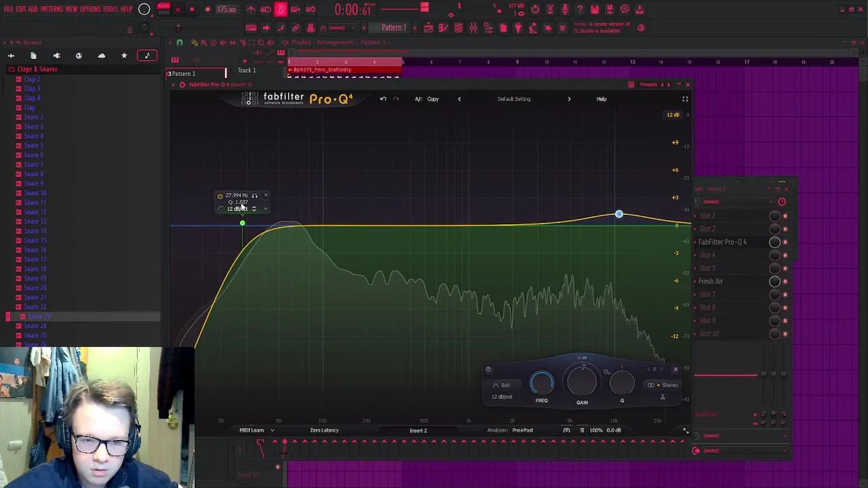
Task: Open Presets in plugin window title bar
Action: [x=648, y=85]
